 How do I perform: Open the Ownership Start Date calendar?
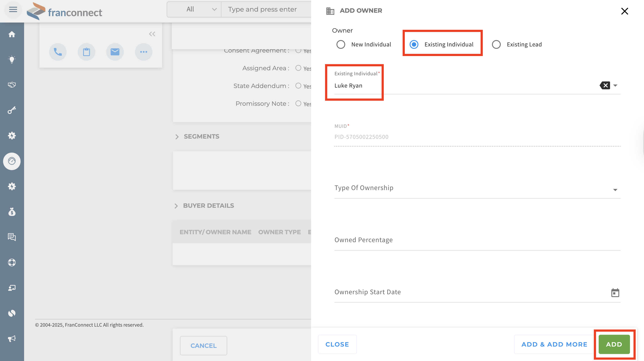(615, 293)
